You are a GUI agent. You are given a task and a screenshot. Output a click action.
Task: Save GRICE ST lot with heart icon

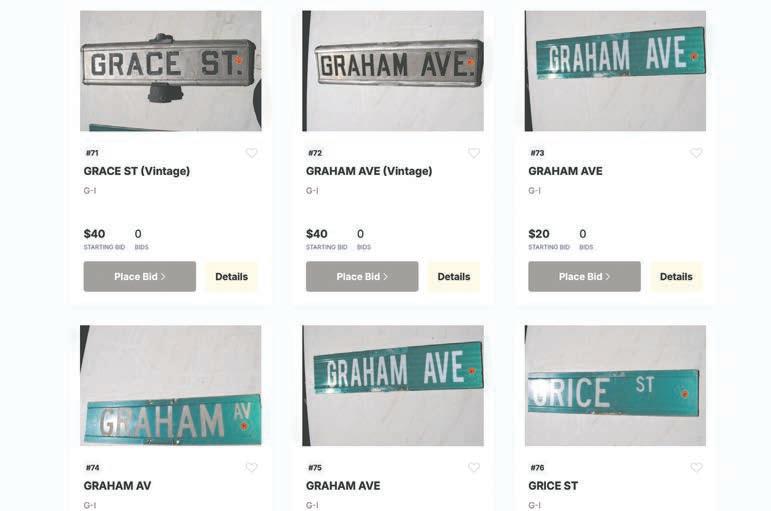(x=696, y=467)
